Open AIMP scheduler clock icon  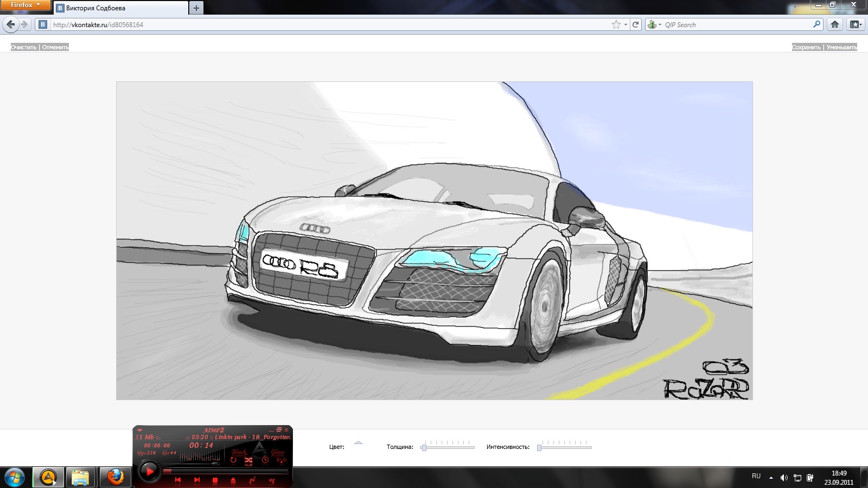pos(265,460)
